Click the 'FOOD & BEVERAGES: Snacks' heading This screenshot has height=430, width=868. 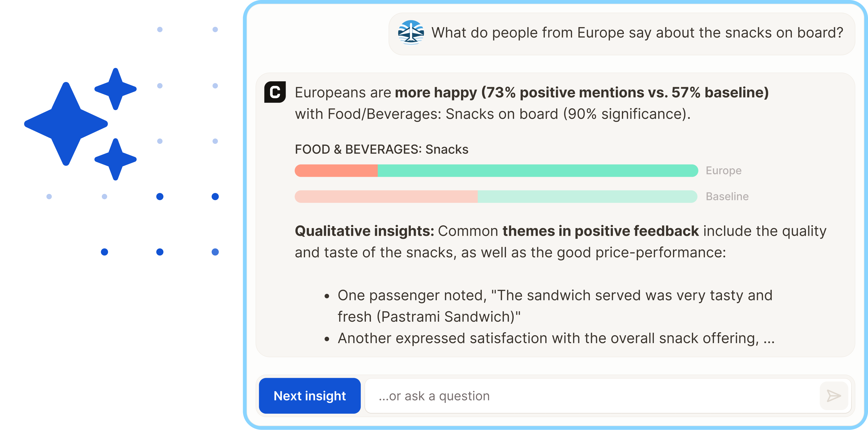(x=381, y=149)
